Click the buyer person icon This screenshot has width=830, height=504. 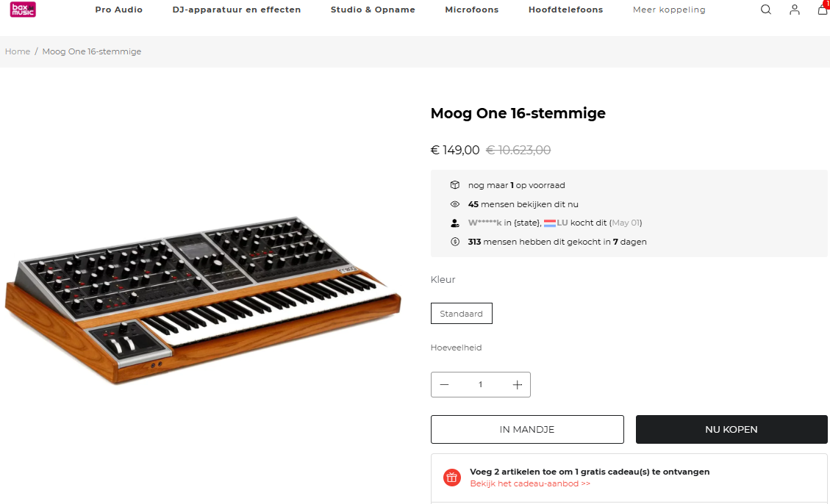[455, 223]
